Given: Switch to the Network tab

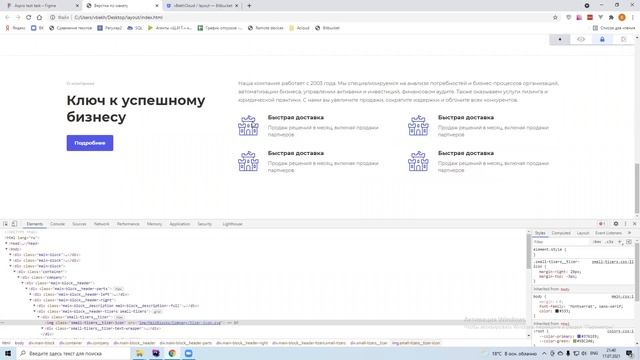Looking at the screenshot, I should point(102,224).
